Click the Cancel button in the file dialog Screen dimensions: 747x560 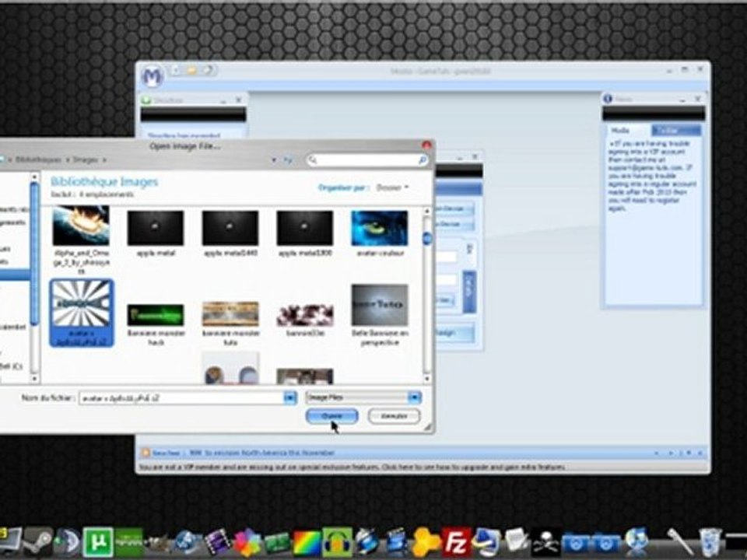(x=394, y=416)
